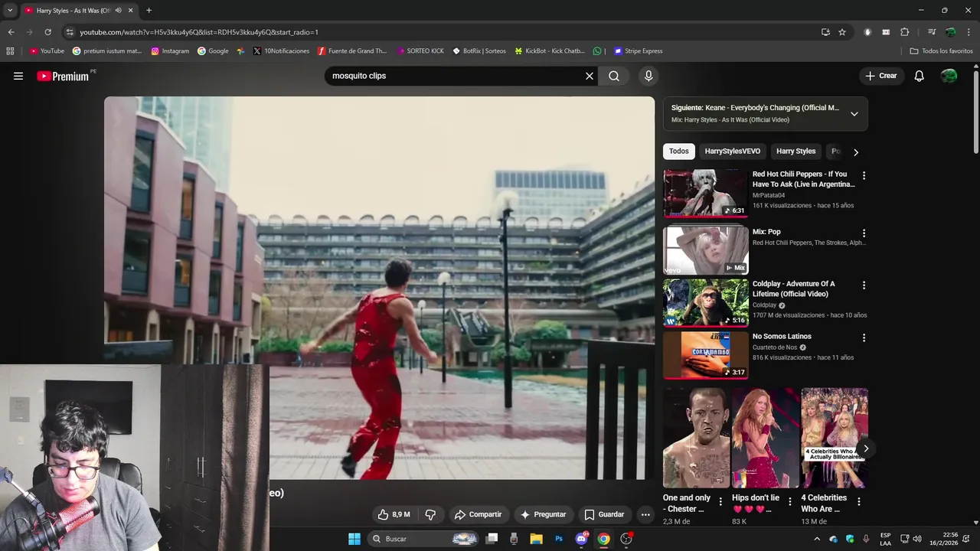
Task: Open the 'Hips don't lie' Short
Action: (x=764, y=438)
